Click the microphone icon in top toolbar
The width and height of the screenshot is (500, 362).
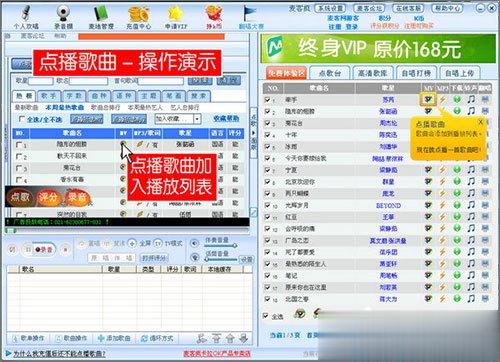coord(26,13)
